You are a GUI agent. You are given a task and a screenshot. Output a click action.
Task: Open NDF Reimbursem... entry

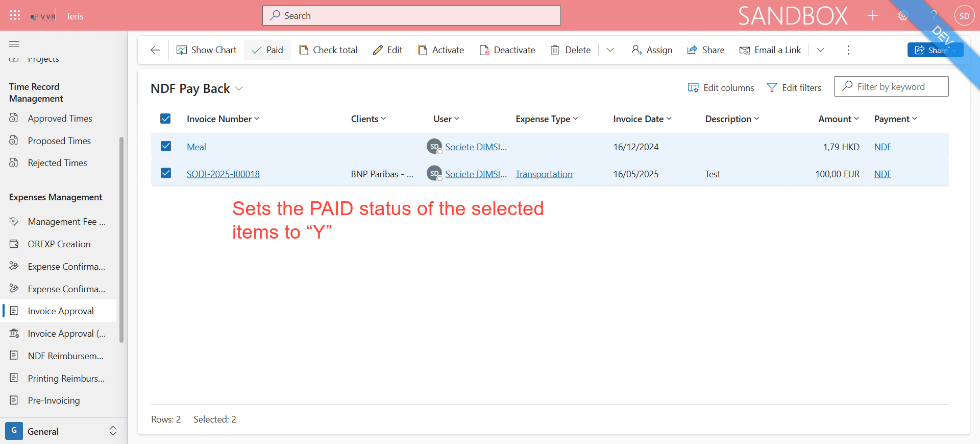(x=59, y=356)
